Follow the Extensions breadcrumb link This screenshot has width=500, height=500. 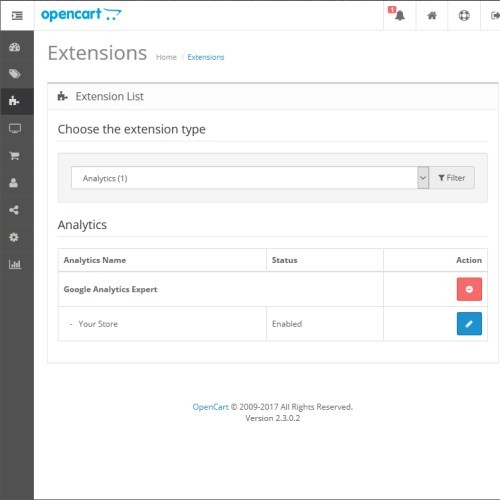[206, 57]
